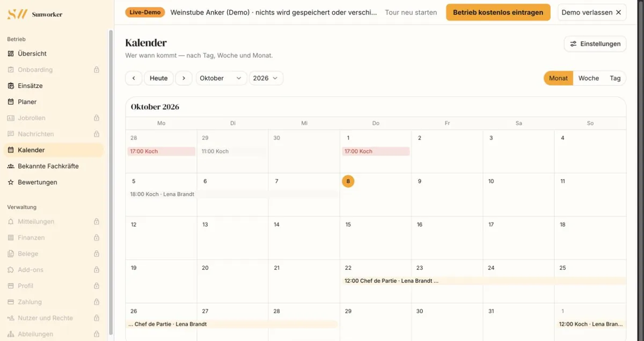Image resolution: width=644 pixels, height=341 pixels.
Task: Click the Bewertungen star icon
Action: coord(11,182)
